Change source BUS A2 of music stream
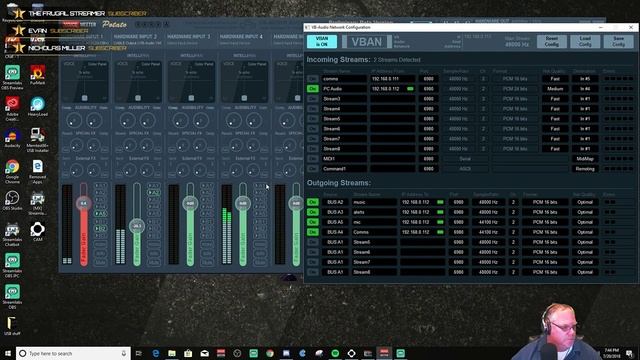The width and height of the screenshot is (640, 360). click(x=335, y=202)
